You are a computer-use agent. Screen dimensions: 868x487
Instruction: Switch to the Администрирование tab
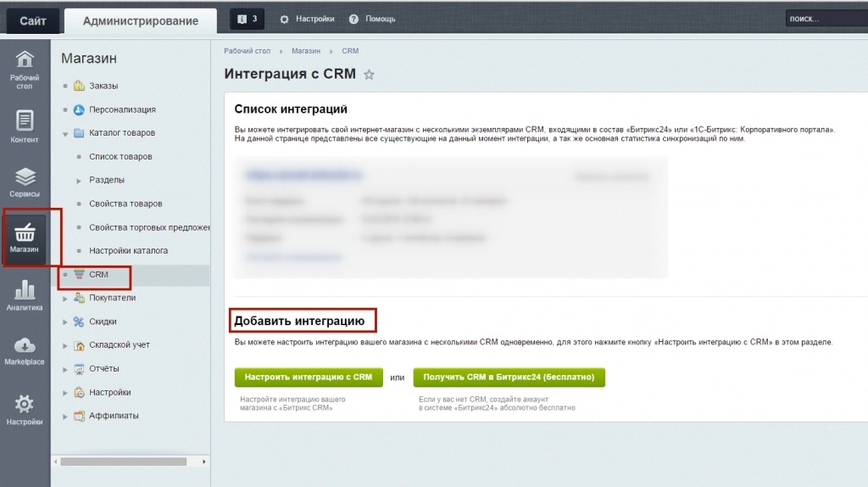[141, 21]
